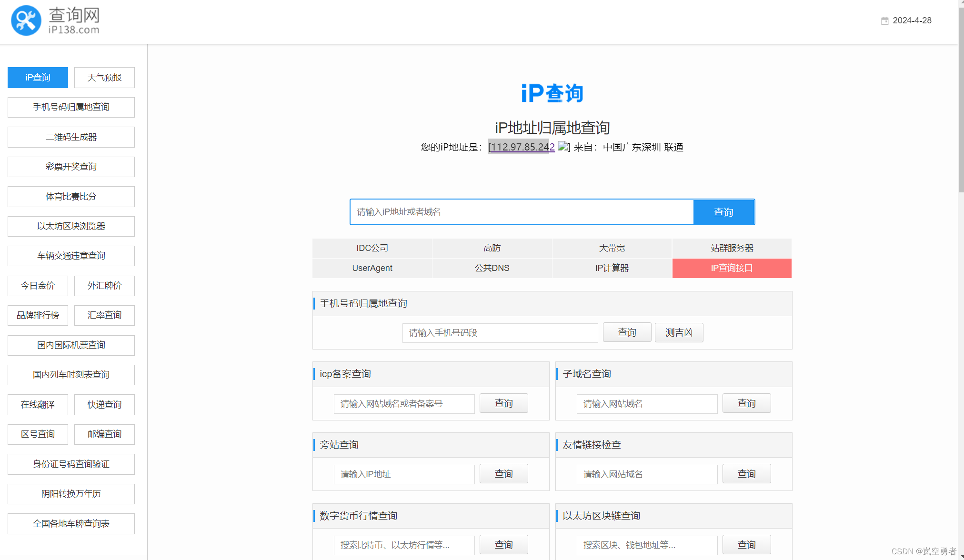This screenshot has height=560, width=964.
Task: Focus the IP address or domain input
Action: (x=522, y=212)
